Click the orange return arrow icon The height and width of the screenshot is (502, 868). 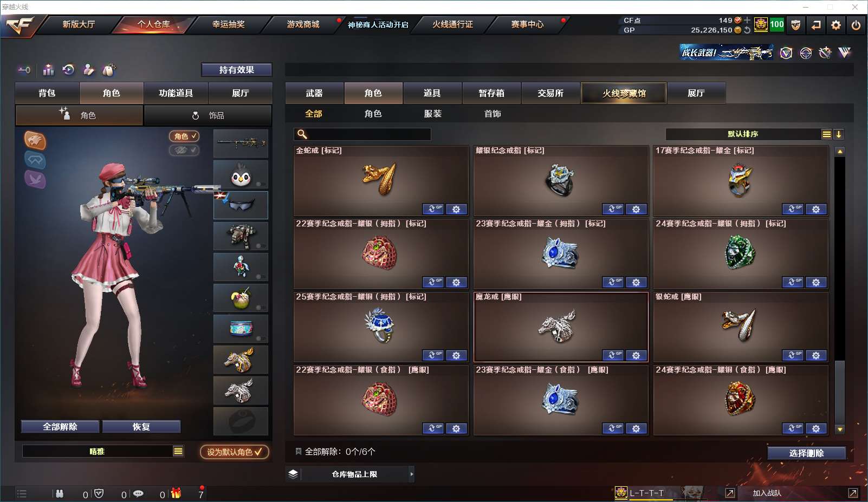click(816, 25)
